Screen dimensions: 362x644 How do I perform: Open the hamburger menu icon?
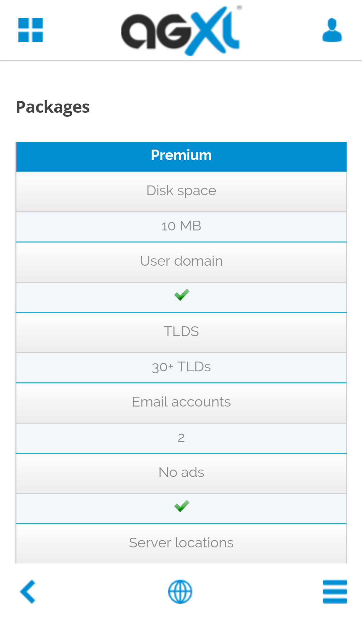click(x=335, y=592)
